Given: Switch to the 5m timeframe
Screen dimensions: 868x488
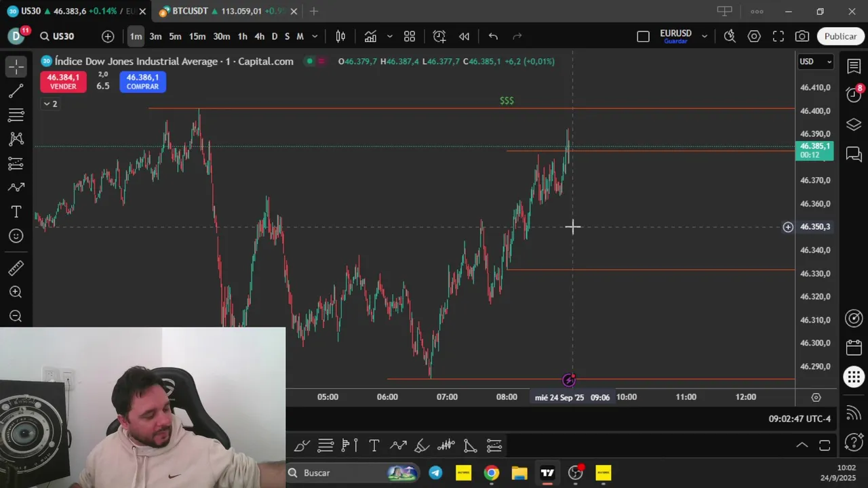Looking at the screenshot, I should click(175, 37).
